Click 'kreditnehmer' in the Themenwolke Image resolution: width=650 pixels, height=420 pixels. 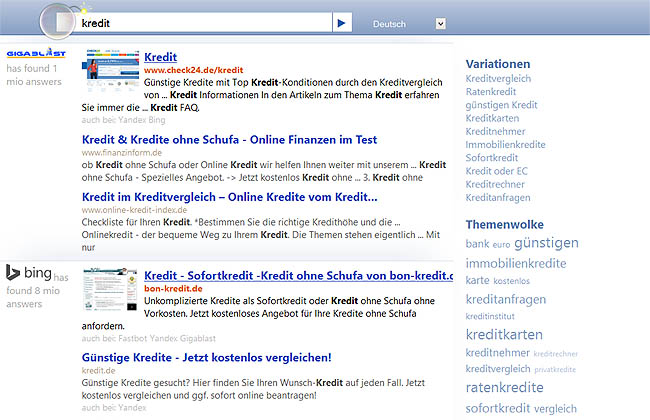click(497, 353)
